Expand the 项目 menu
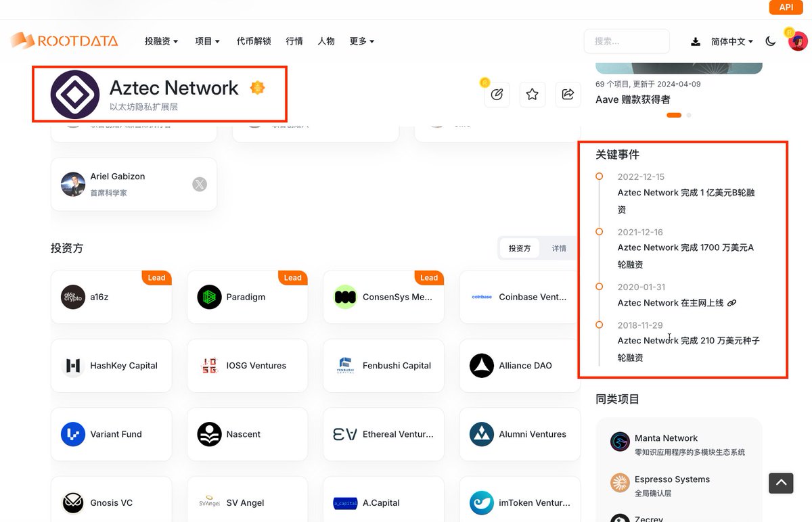812x522 pixels. [207, 41]
